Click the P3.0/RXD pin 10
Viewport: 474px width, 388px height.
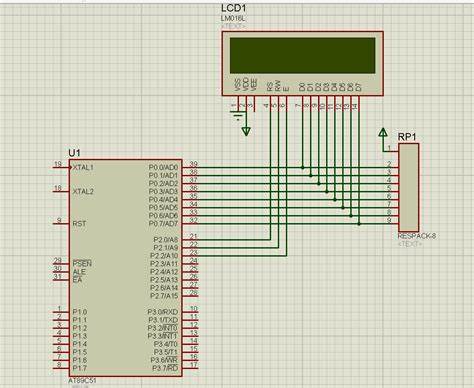click(190, 312)
